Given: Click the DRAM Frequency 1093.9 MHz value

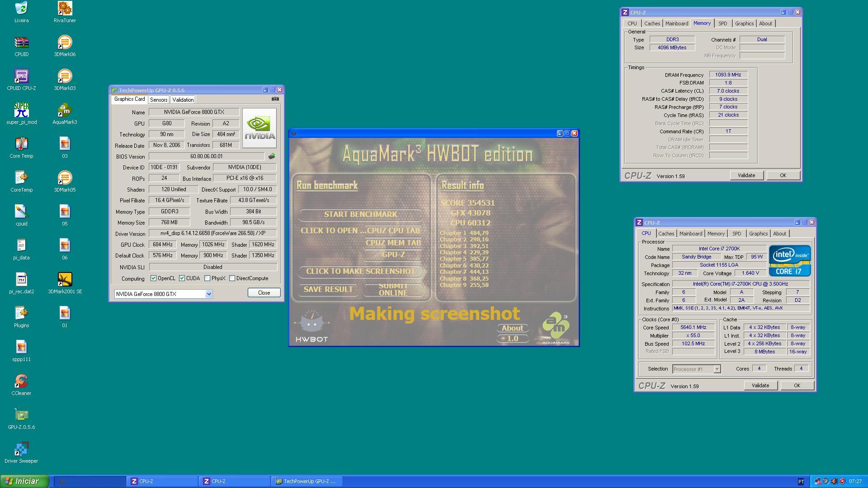Looking at the screenshot, I should 728,75.
